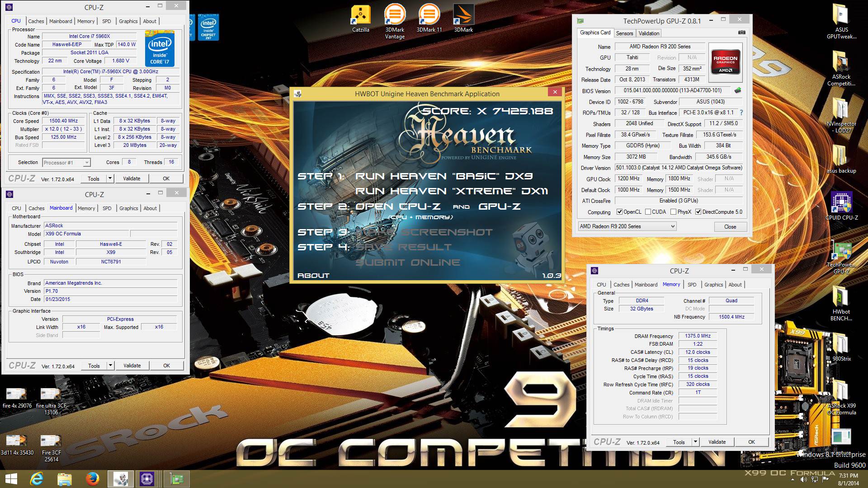Expand the Tools arrow in Memory CPU-Z window
The height and width of the screenshot is (488, 868).
695,442
